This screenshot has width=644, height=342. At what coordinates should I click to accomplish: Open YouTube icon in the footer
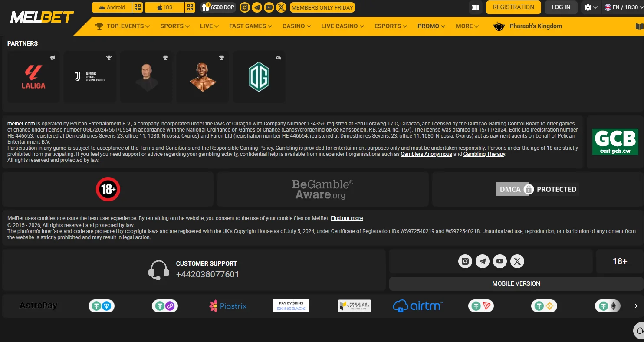pyautogui.click(x=500, y=261)
